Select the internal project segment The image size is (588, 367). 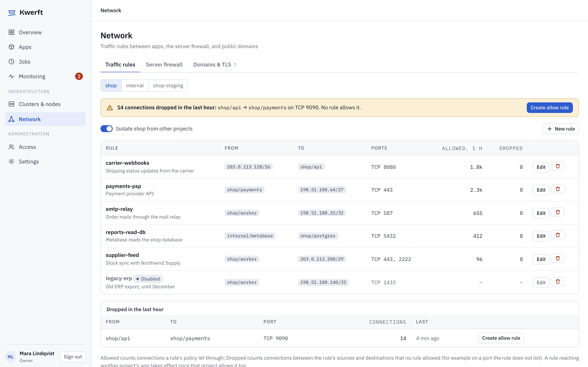135,85
